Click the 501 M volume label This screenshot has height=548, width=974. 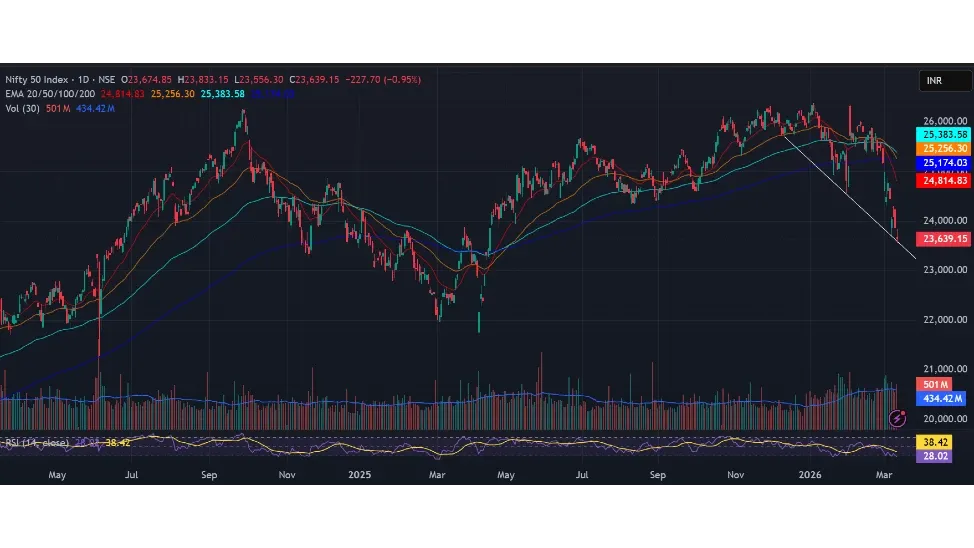tap(936, 385)
